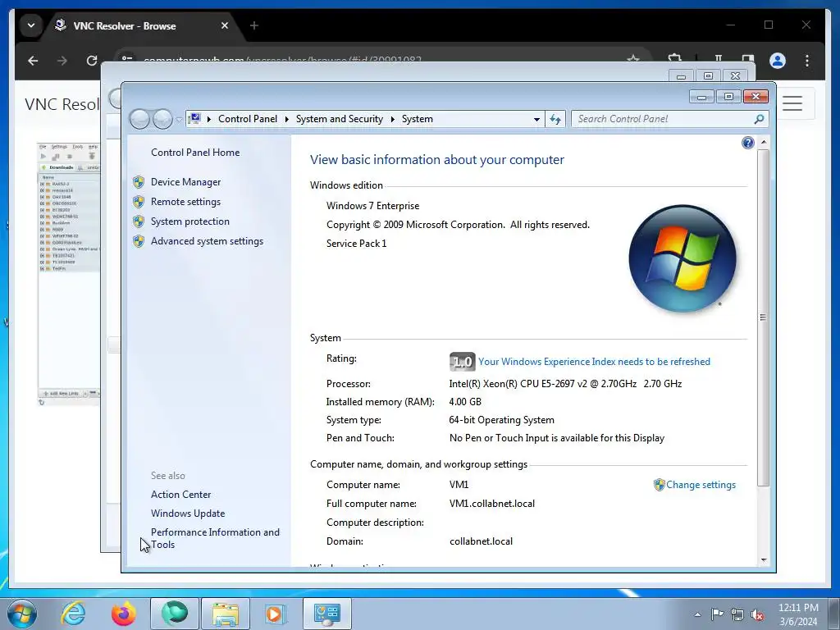
Task: Open Action Center under See also
Action: point(180,495)
